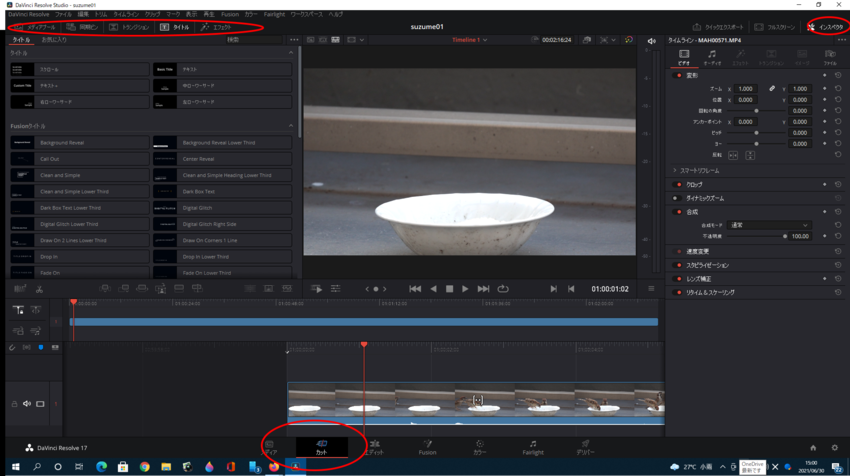Toggle 合成 section switch
This screenshot has height=476, width=850.
coord(678,212)
